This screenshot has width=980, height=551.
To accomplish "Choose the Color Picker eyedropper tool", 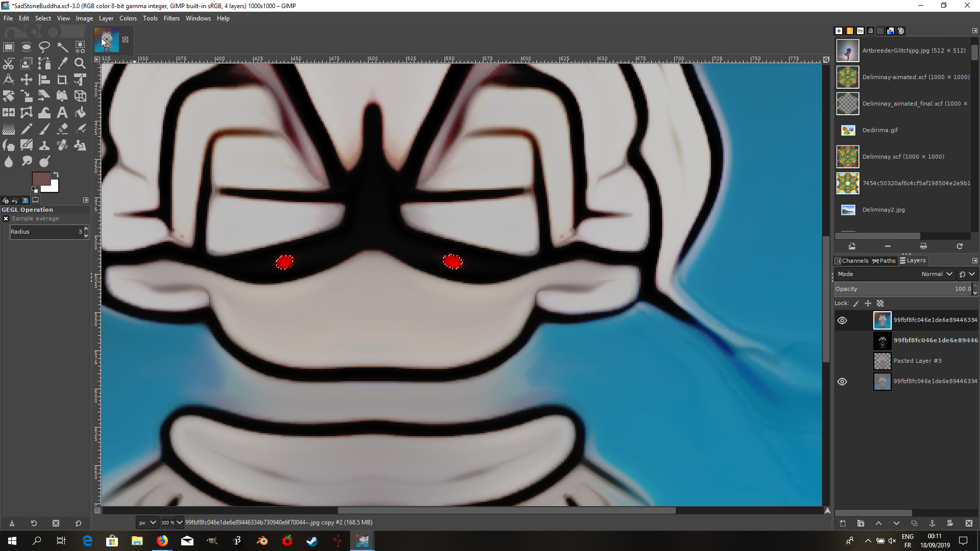I will click(62, 64).
